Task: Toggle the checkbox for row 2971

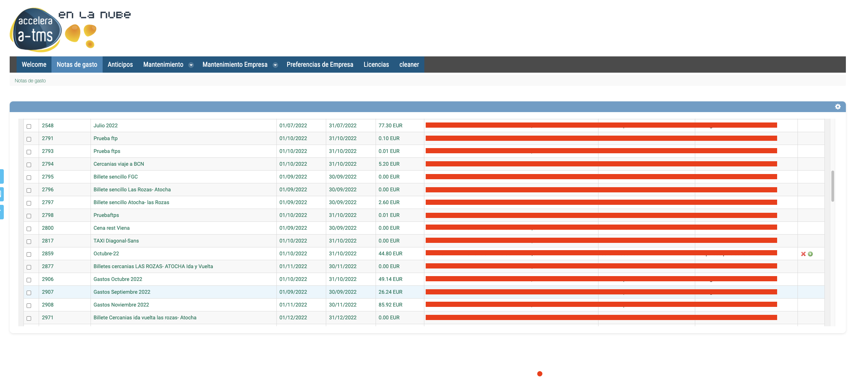Action: coord(29,318)
